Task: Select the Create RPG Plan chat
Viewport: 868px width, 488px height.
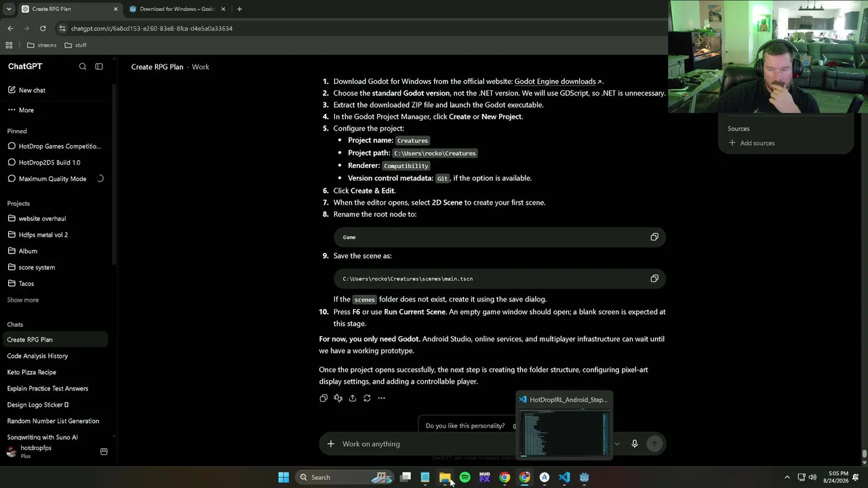Action: pos(55,340)
